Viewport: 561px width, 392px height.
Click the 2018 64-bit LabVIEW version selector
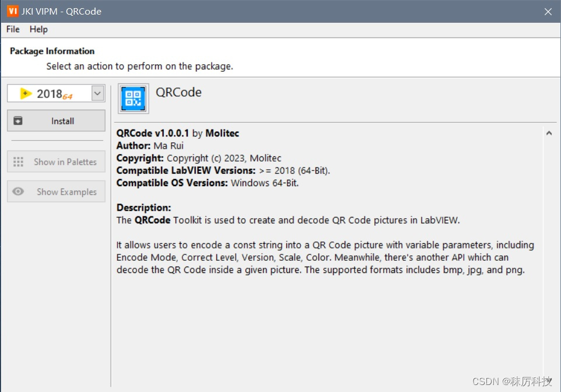[x=56, y=93]
